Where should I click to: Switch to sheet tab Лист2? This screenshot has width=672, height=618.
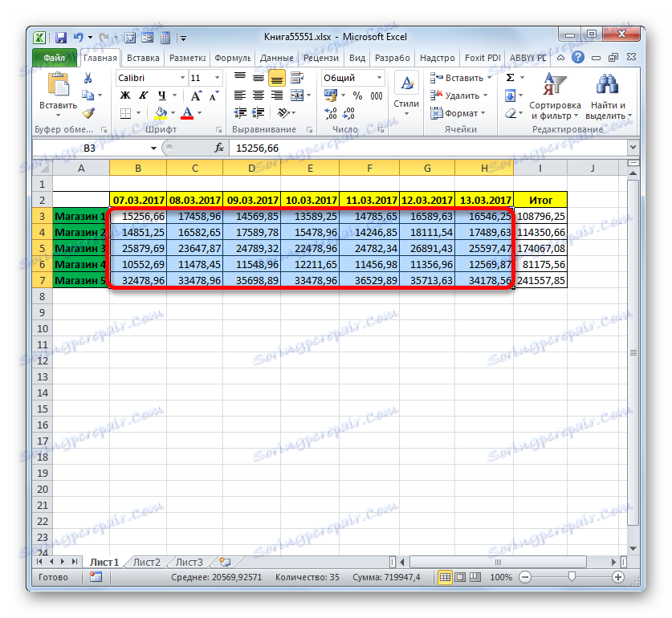coord(147,562)
